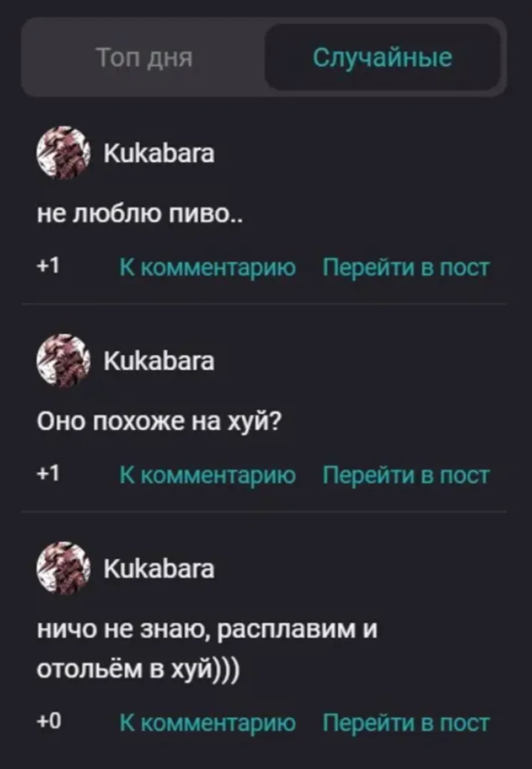
Task: Choose Перейти в пост under ничо не знаю comment
Action: click(x=406, y=723)
